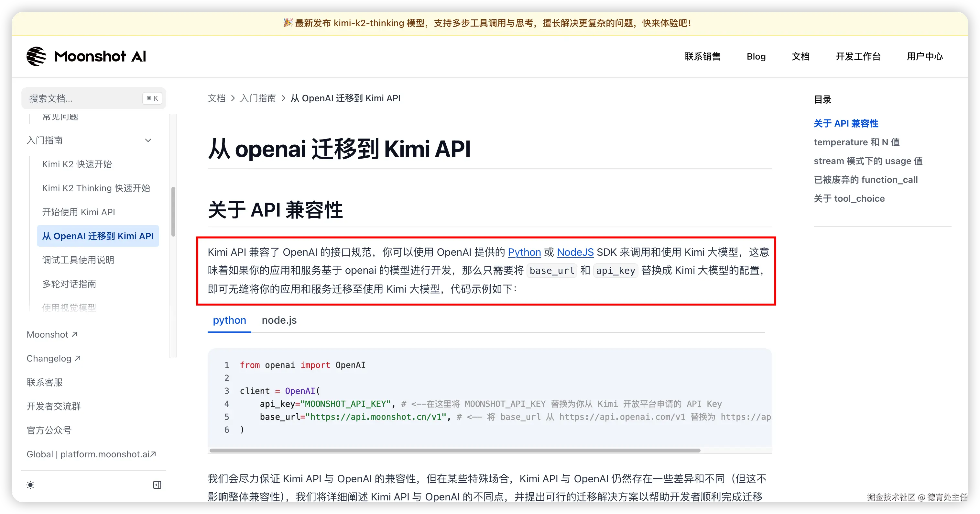This screenshot has width=980, height=514.
Task: Click the 入门指南 sidebar section label
Action: tap(45, 140)
